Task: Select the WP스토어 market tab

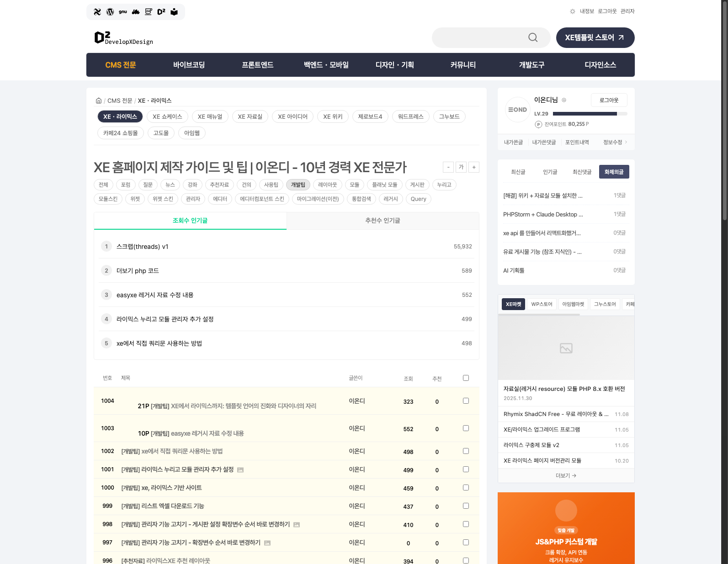Action: tap(542, 304)
